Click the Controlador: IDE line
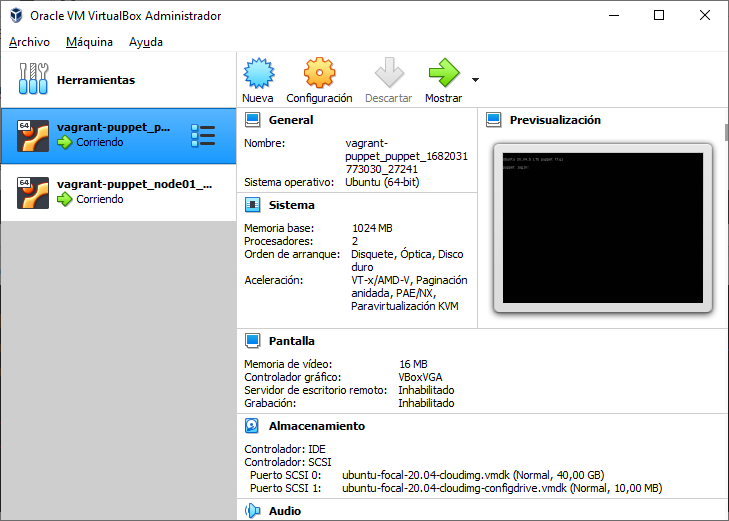Screen dimensions: 729x521 point(285,449)
